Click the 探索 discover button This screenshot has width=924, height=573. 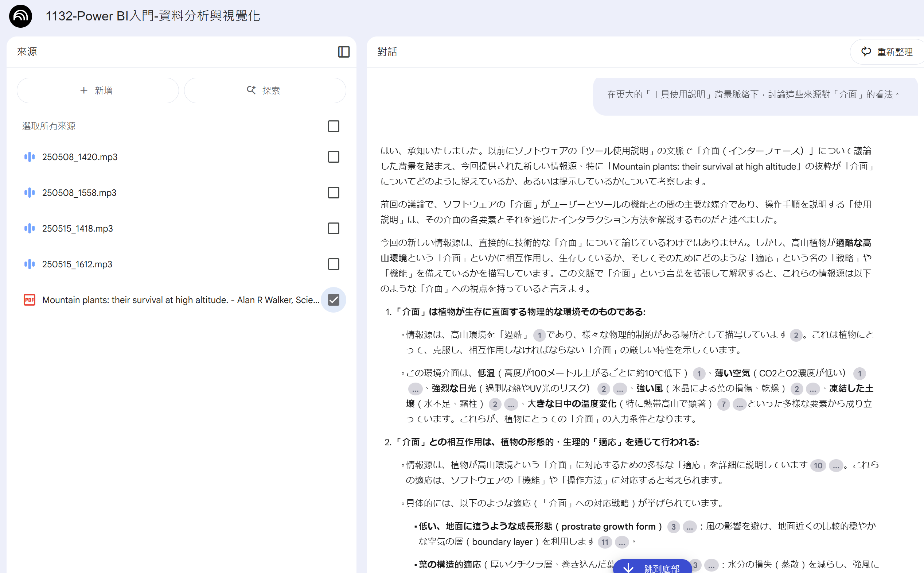(265, 90)
